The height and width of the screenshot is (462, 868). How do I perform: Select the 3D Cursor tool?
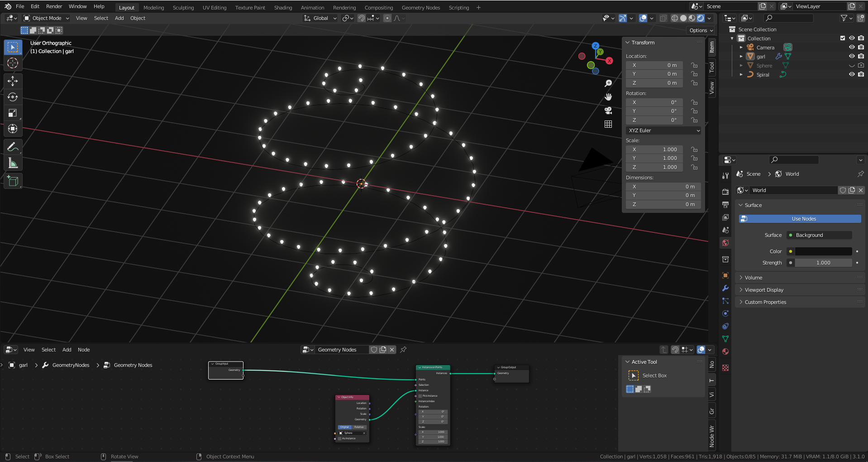coord(13,63)
